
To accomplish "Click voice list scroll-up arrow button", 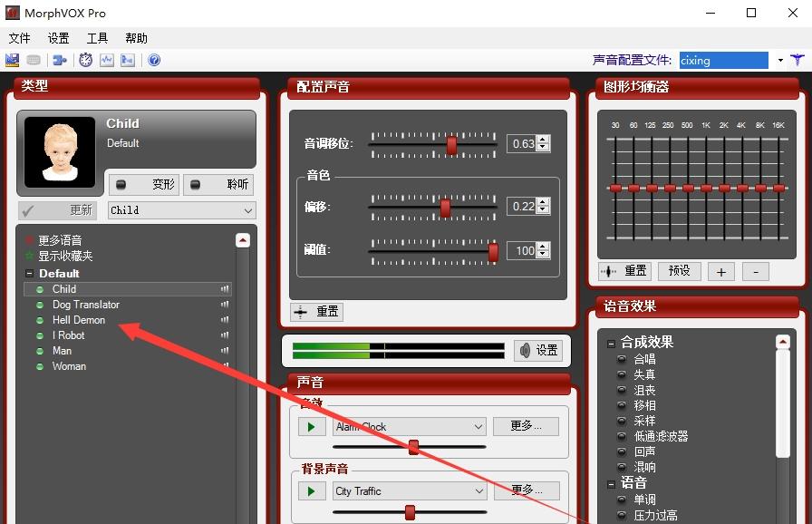I will click(x=243, y=240).
